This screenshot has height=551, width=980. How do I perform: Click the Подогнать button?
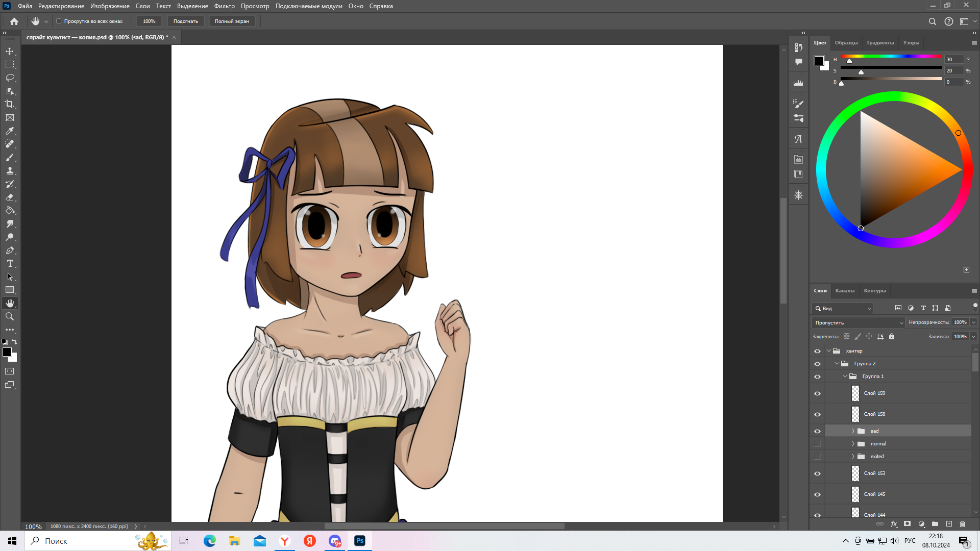click(x=186, y=21)
